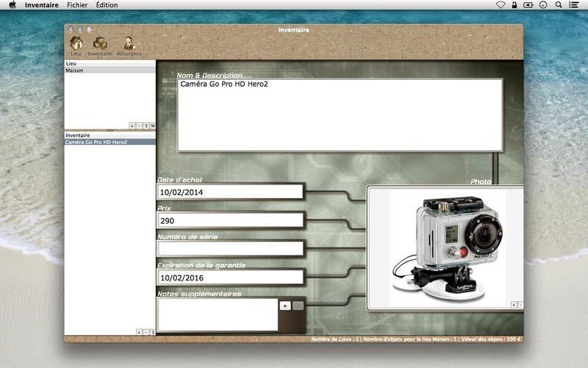The image size is (588, 368).
Task: Add a note with the Notes plus button
Action: (x=285, y=305)
